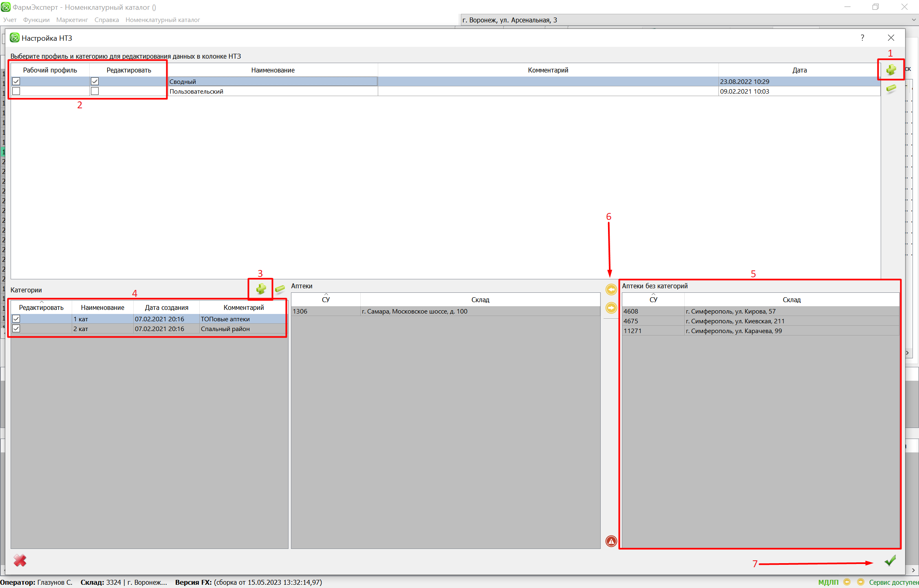The height and width of the screenshot is (588, 919).
Task: Add a new category with plus icon
Action: 261,289
